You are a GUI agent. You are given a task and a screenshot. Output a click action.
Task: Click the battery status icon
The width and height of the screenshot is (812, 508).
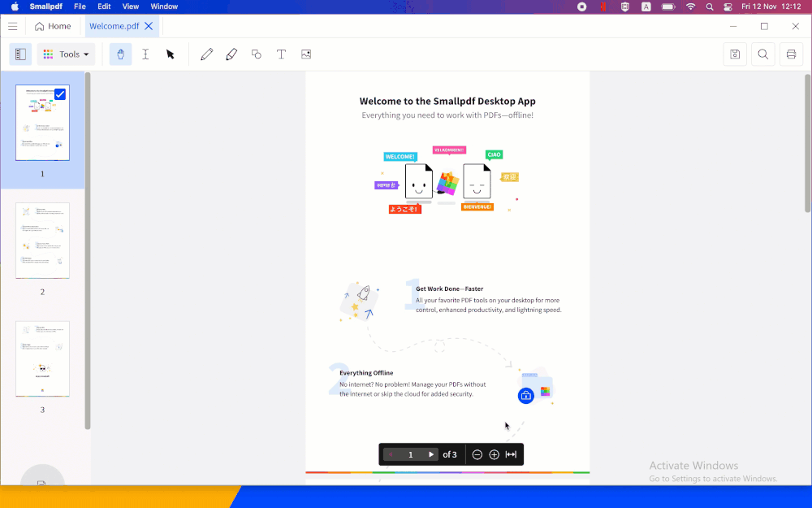point(668,7)
